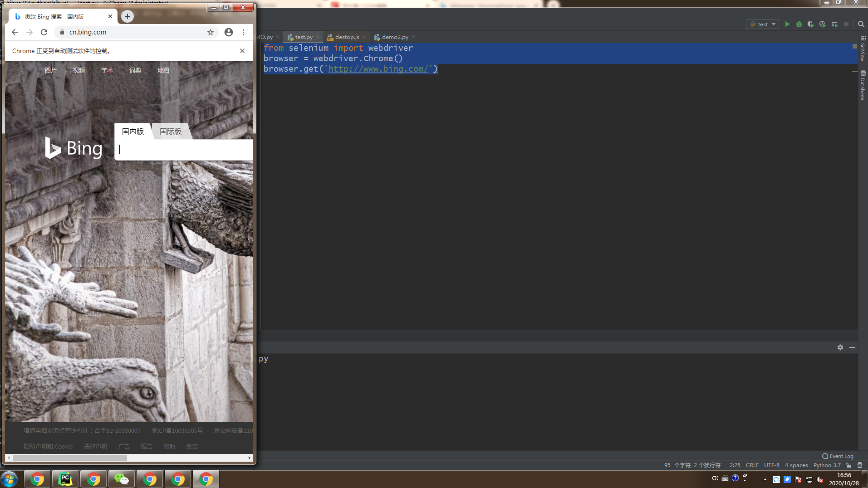The height and width of the screenshot is (488, 868).
Task: Change the UTF-8 file encoding
Action: click(x=772, y=465)
